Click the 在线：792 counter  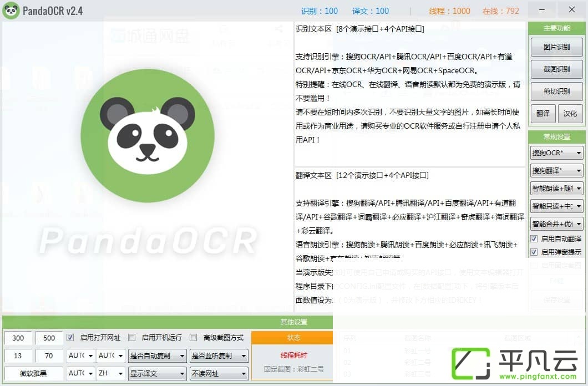tap(500, 11)
